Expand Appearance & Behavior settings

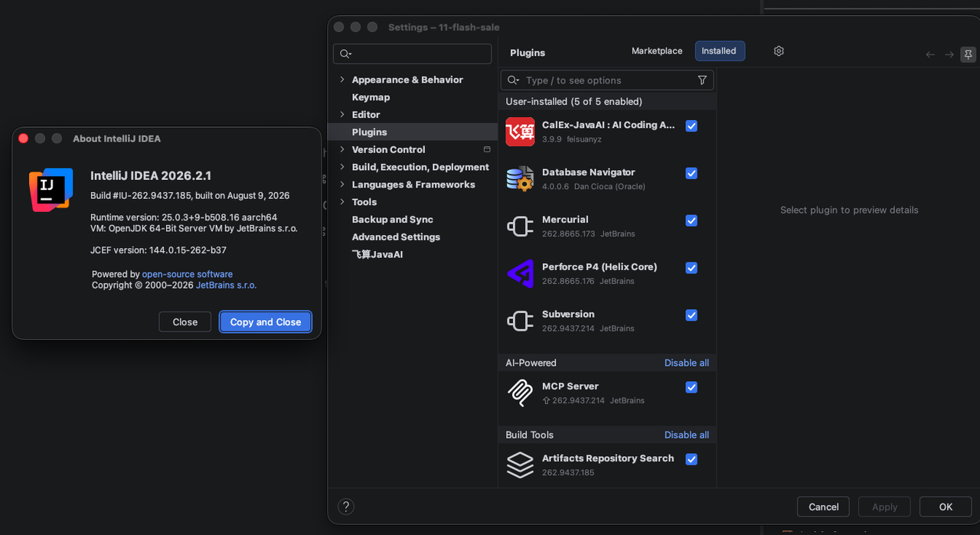point(342,80)
